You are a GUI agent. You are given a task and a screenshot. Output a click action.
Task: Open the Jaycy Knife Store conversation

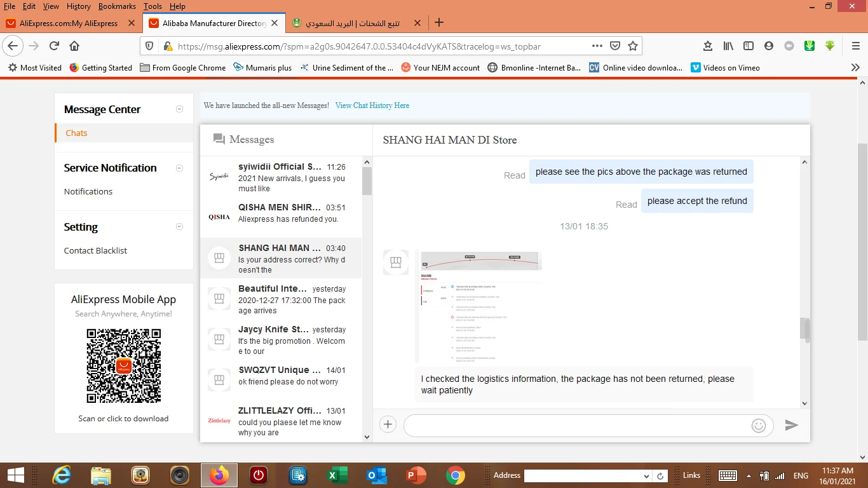click(281, 340)
